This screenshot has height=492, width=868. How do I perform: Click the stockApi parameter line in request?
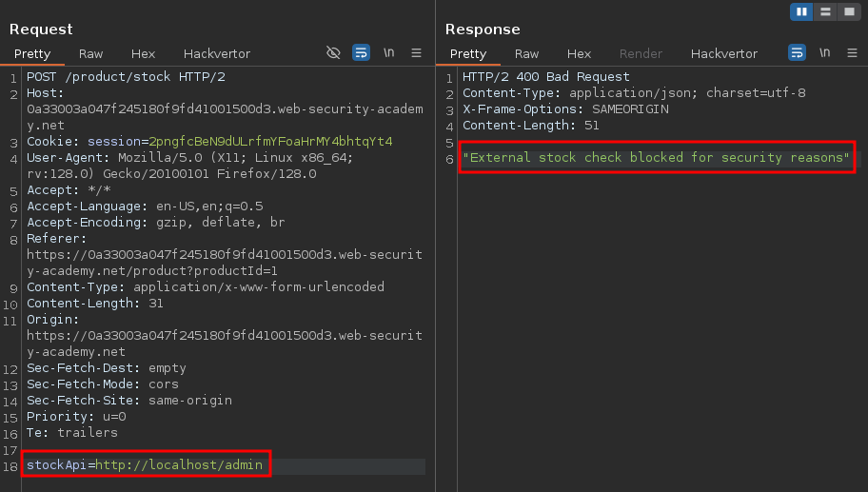146,464
